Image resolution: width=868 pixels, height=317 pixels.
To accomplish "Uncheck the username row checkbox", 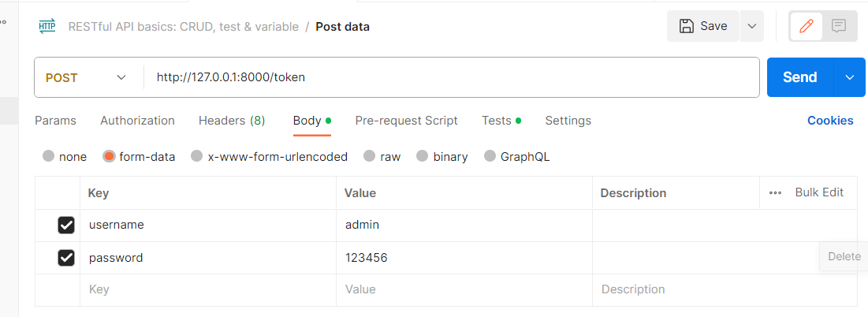I will tap(66, 226).
